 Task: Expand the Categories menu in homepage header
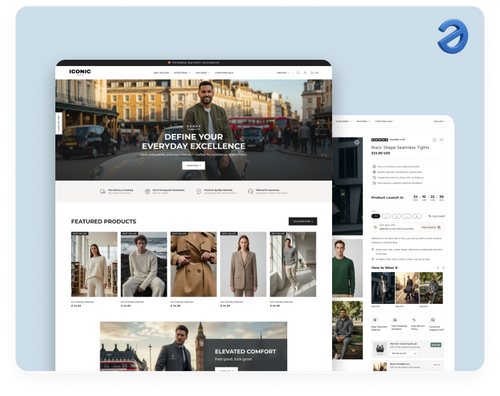[182, 73]
